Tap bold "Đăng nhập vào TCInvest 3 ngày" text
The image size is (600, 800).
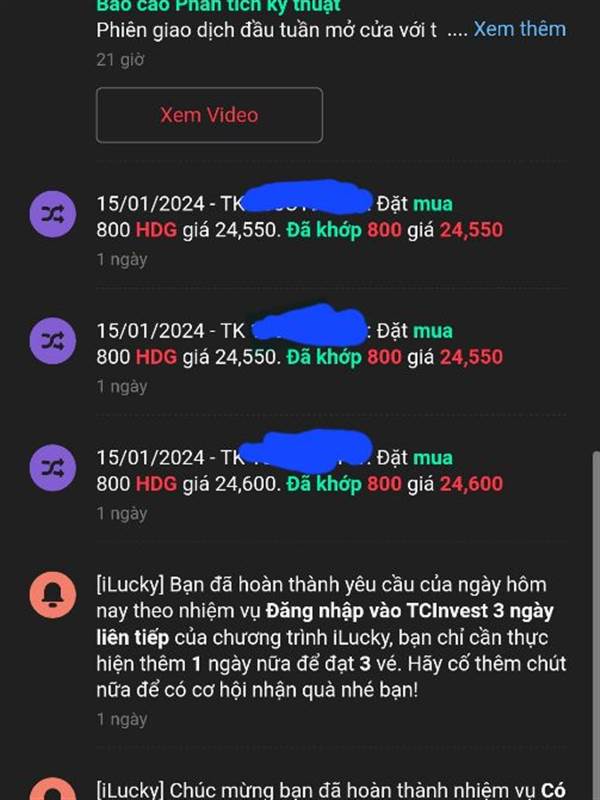coord(410,611)
